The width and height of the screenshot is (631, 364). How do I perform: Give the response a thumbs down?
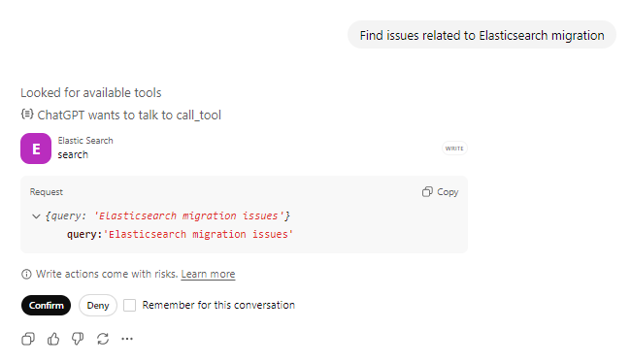click(78, 339)
